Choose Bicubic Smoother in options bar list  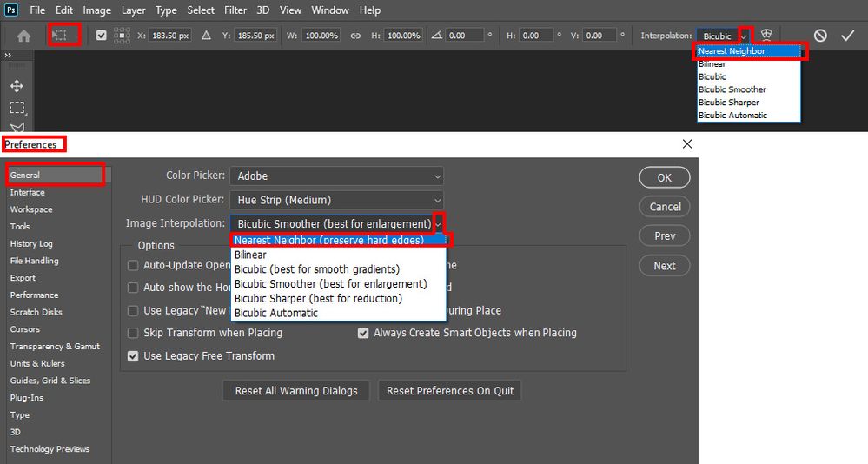pyautogui.click(x=748, y=89)
